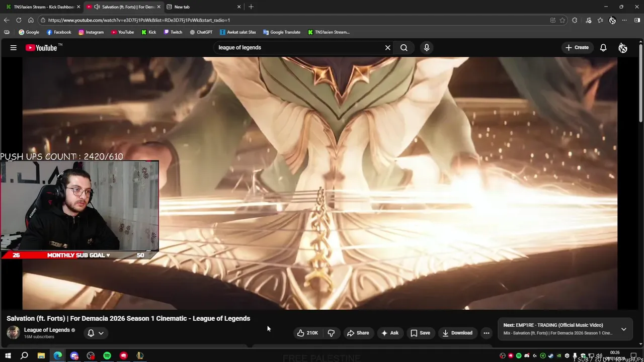Open more actions three-dot menu

(x=486, y=333)
